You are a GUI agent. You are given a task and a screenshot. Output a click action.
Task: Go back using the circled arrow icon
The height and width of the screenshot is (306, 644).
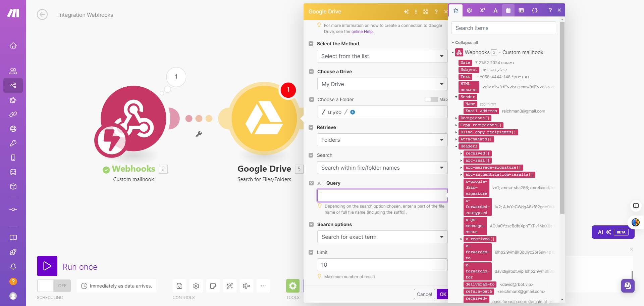42,15
